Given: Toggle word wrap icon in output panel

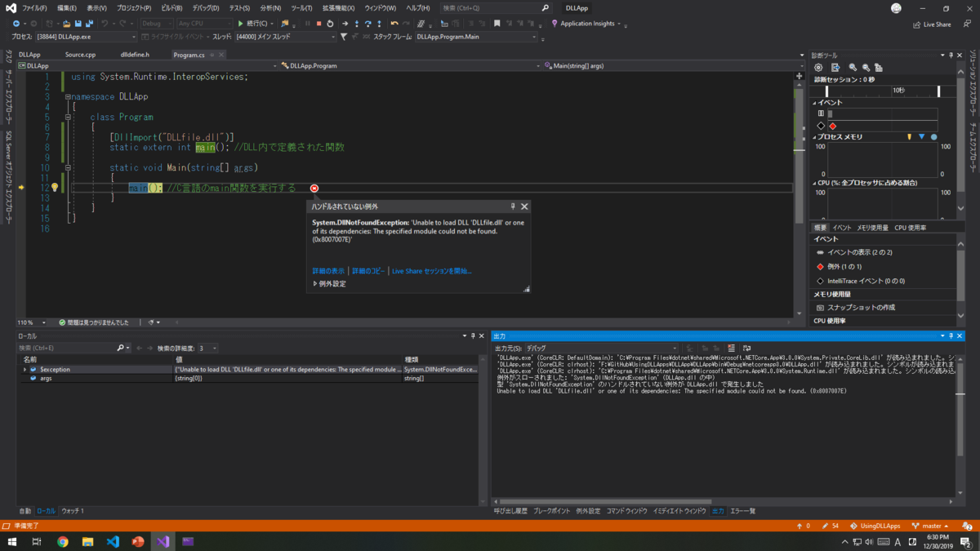Looking at the screenshot, I should pyautogui.click(x=746, y=348).
